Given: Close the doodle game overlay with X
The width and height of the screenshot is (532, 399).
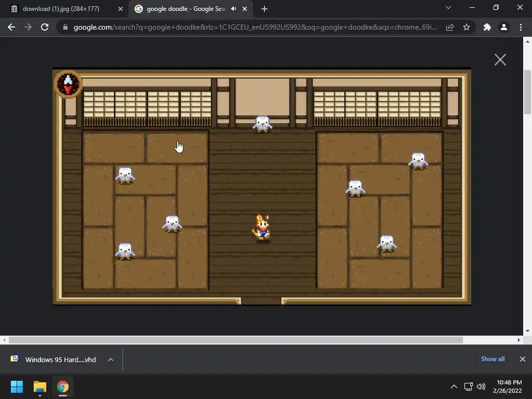Looking at the screenshot, I should pos(500,60).
